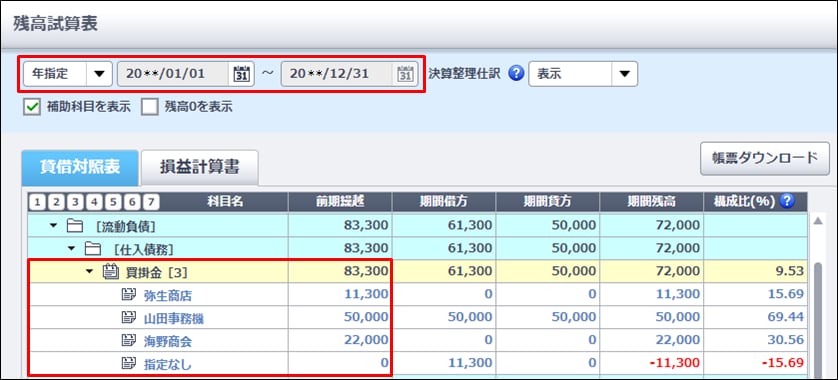Open the 弥生商店 sub-account link
The width and height of the screenshot is (838, 380).
tap(167, 295)
